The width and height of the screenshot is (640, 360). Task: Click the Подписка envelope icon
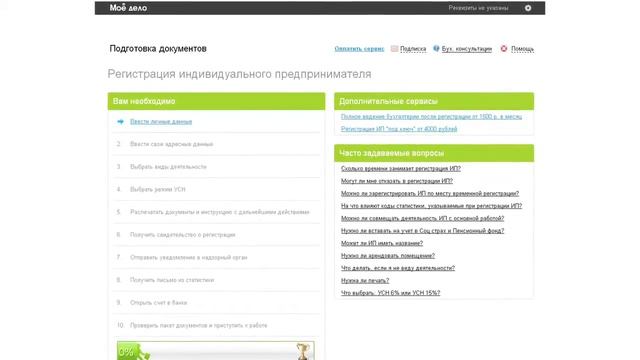[x=394, y=49]
